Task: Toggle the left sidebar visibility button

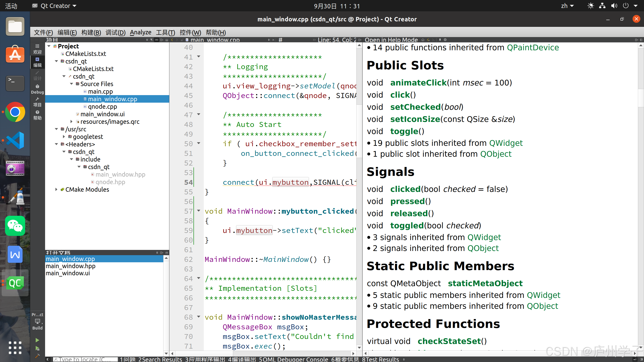Action: point(48,359)
